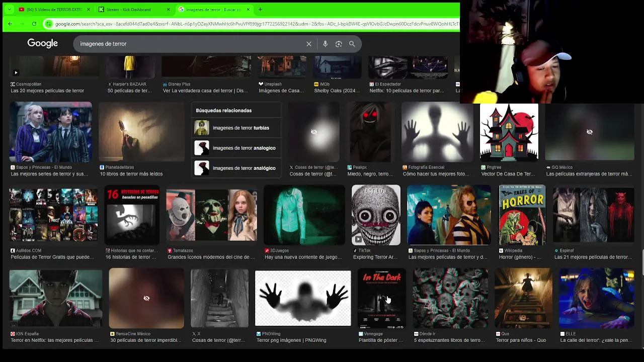The width and height of the screenshot is (644, 362).
Task: Open the PNGWing black hands image
Action: point(303,298)
